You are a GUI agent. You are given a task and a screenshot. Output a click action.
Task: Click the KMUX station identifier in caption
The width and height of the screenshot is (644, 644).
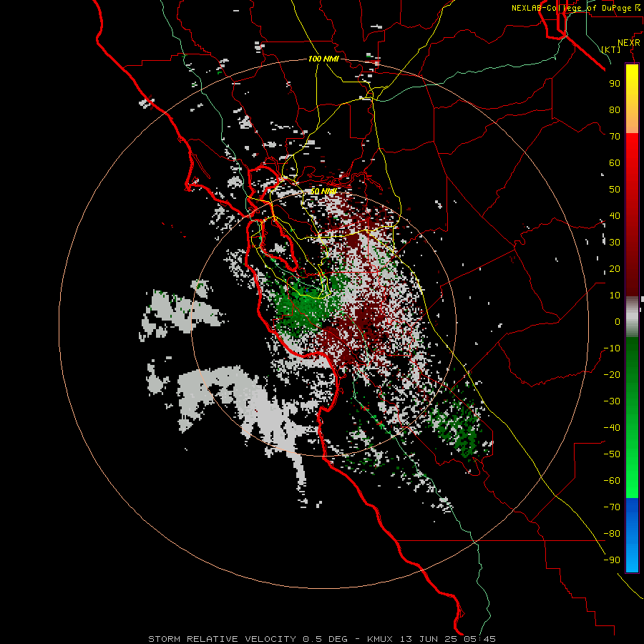point(380,639)
